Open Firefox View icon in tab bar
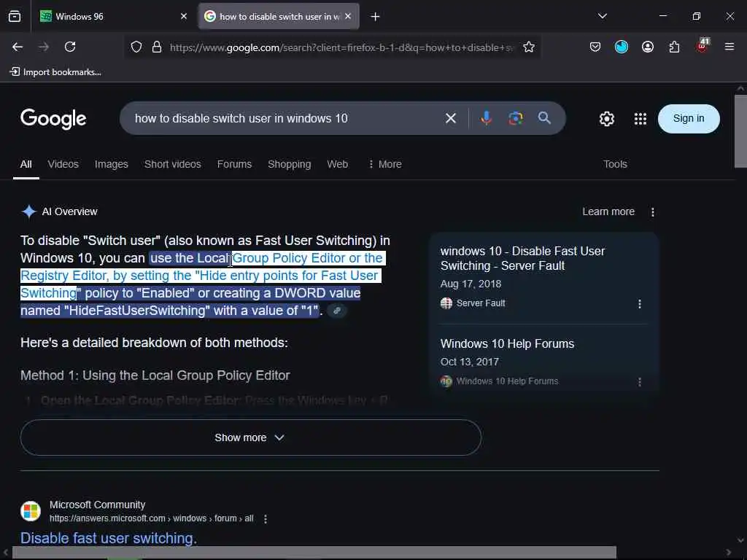Image resolution: width=747 pixels, height=560 pixels. (15, 16)
